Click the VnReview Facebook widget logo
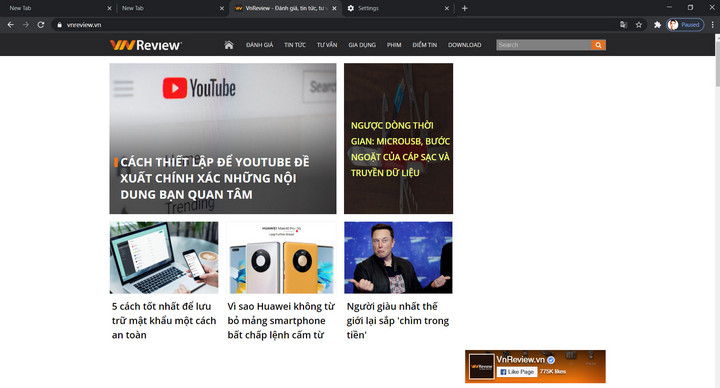Screen dimensions: 720x388 coord(481,366)
